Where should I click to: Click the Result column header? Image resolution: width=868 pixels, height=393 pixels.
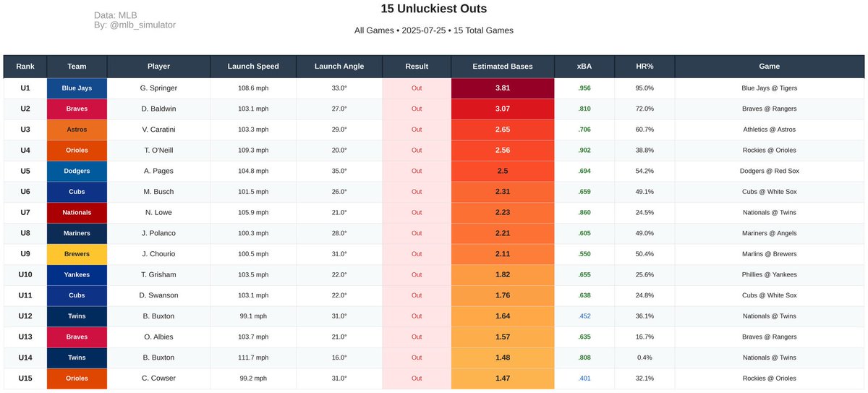coord(417,66)
